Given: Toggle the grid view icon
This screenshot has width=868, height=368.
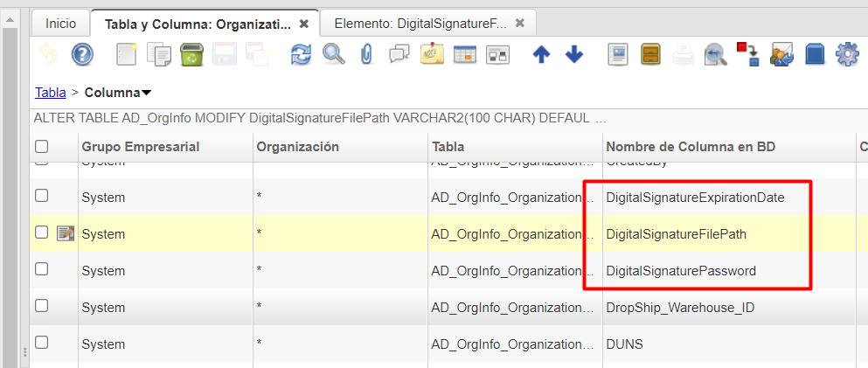Looking at the screenshot, I should (x=464, y=56).
